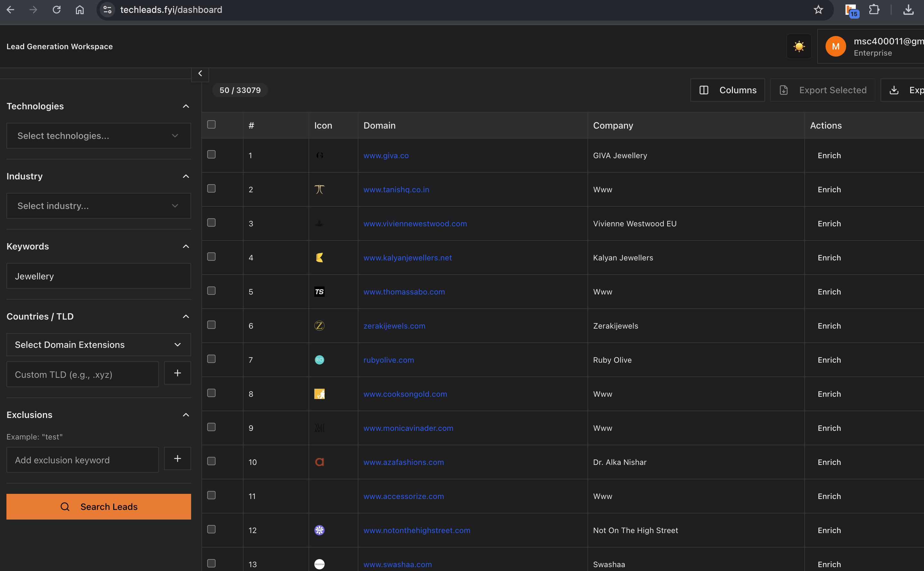Click the search magnifier icon in Search Leads

65,506
